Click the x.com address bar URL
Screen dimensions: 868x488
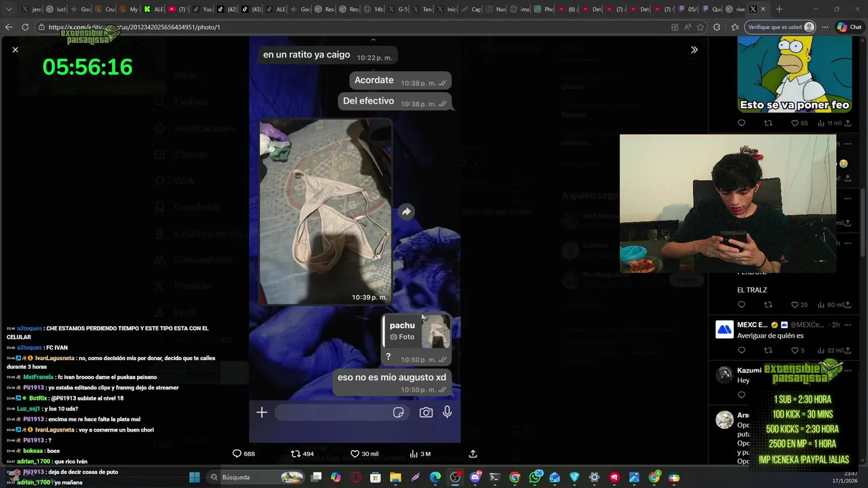(134, 27)
